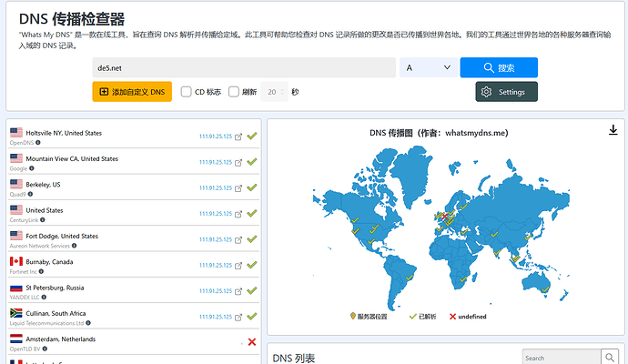Click the add custom DNS button
The width and height of the screenshot is (628, 364).
pyautogui.click(x=132, y=92)
